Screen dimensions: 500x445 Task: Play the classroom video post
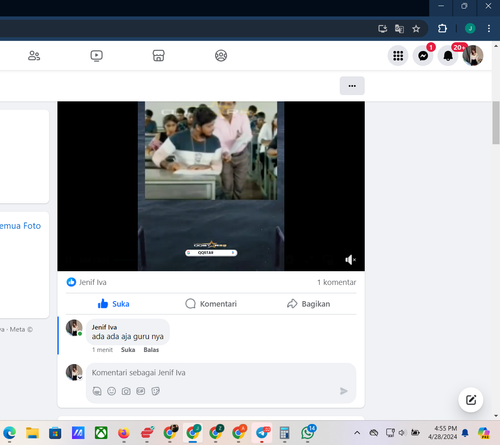[x=211, y=186]
